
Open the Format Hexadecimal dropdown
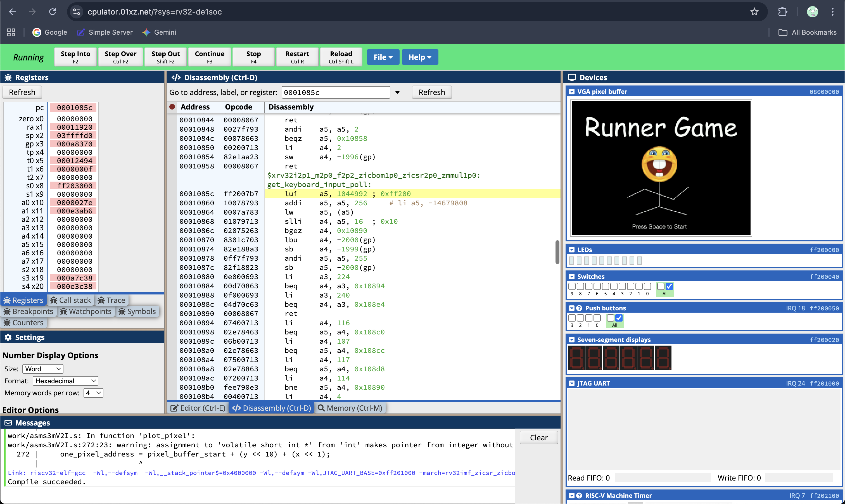(65, 381)
